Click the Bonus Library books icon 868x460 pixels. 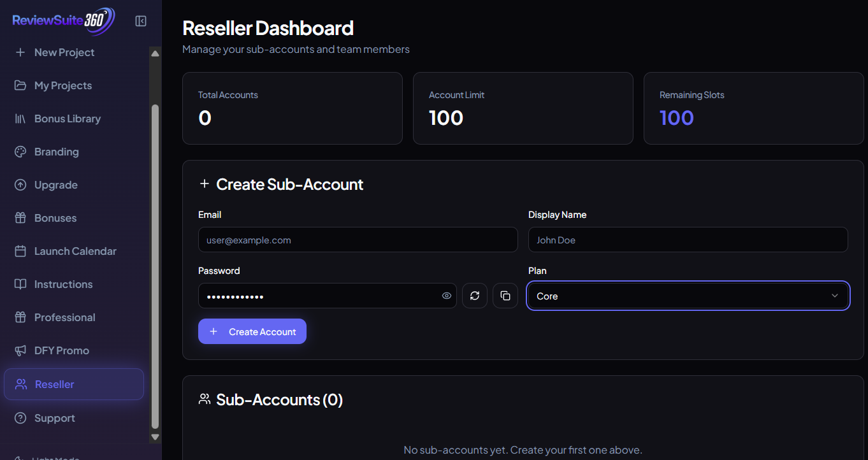tap(20, 119)
